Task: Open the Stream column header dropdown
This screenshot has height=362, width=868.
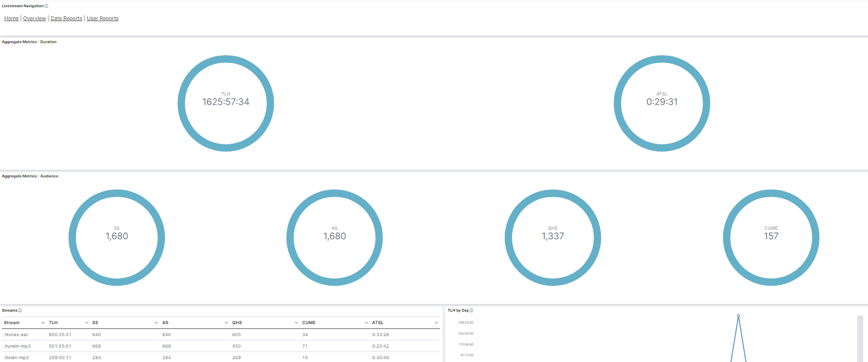Action: point(43,323)
